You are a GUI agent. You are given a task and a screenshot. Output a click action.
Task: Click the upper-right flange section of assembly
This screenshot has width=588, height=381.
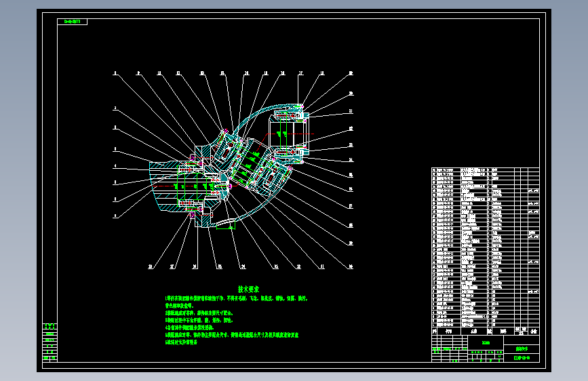tap(289, 134)
